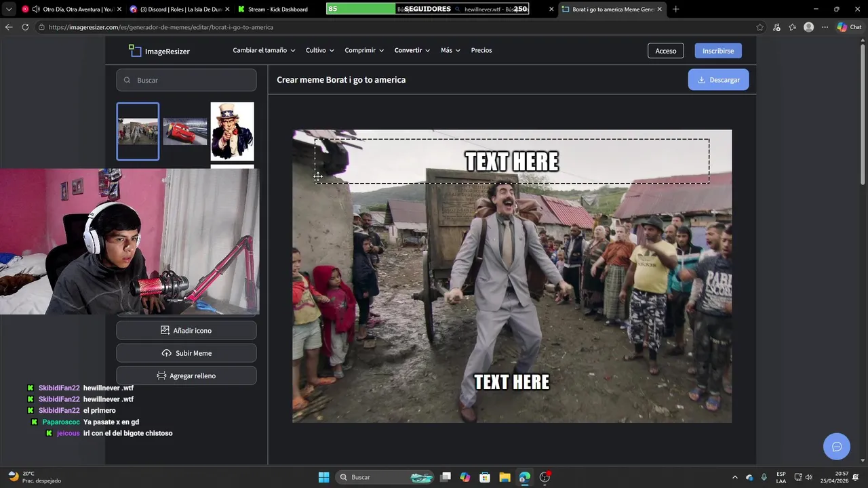Click SkibidiFan22 'el primero' chat message
The height and width of the screenshot is (488, 868).
pos(71,411)
